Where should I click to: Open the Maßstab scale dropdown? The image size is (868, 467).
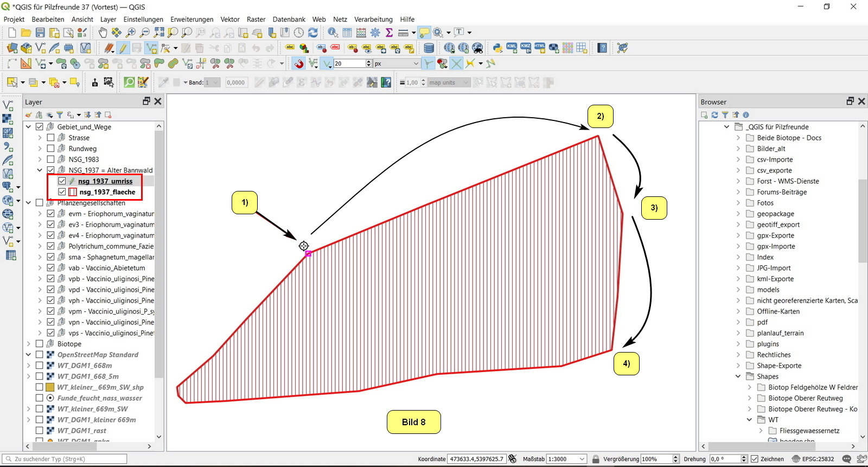(582, 459)
